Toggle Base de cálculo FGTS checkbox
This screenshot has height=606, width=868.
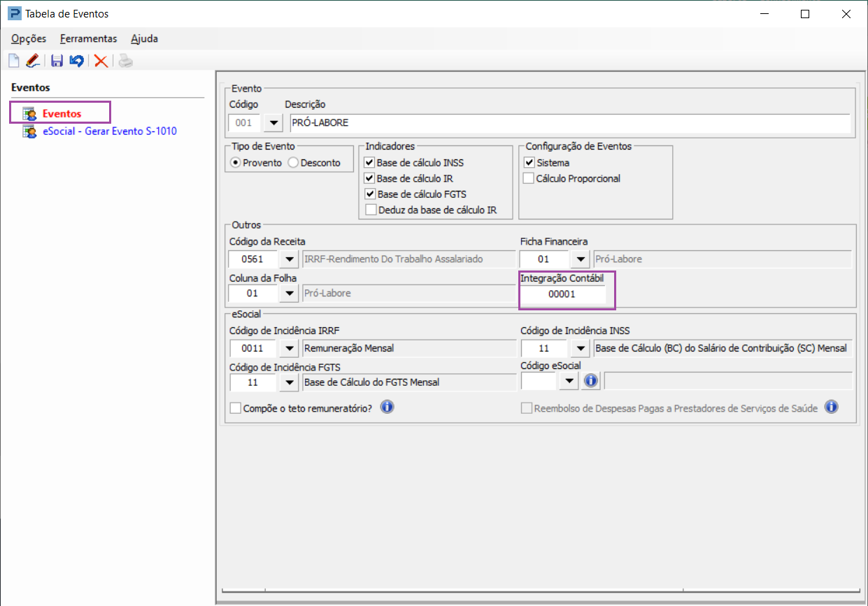coord(370,194)
